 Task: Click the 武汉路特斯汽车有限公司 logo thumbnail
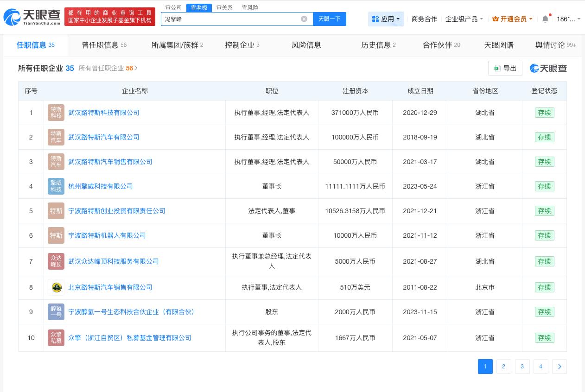[56, 137]
